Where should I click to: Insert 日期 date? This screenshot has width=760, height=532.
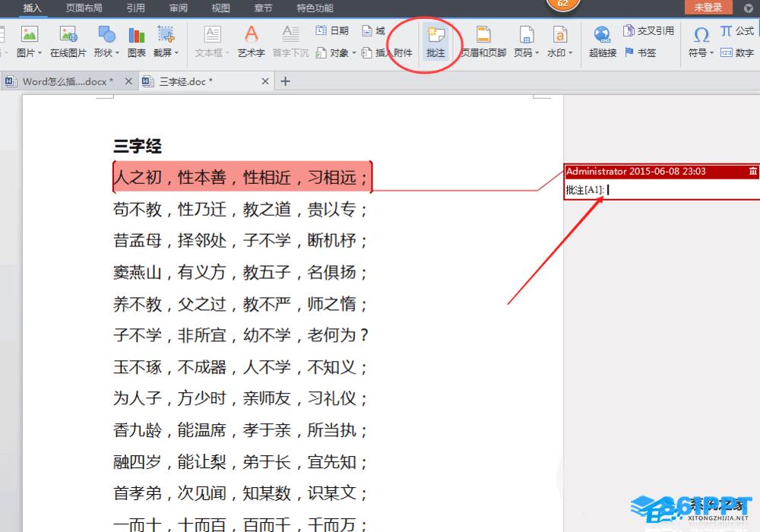point(332,30)
